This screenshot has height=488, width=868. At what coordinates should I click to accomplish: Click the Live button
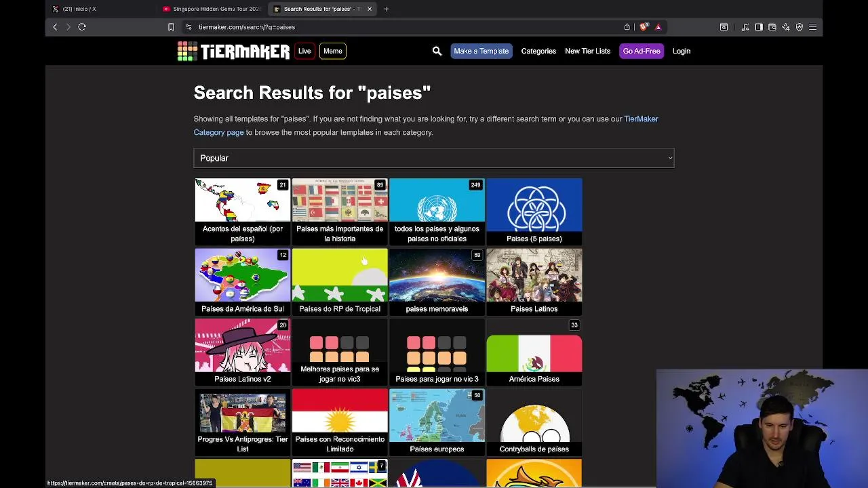click(x=304, y=51)
